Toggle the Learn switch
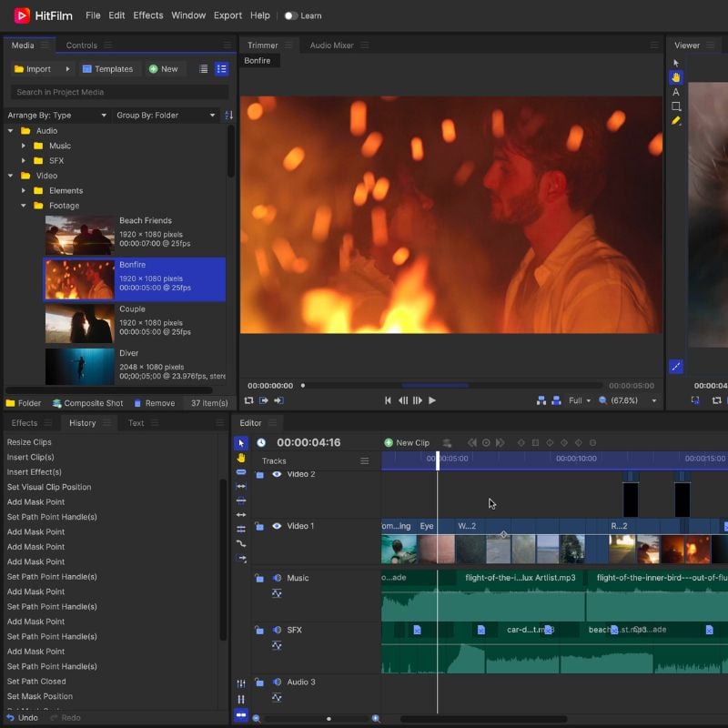 point(290,15)
